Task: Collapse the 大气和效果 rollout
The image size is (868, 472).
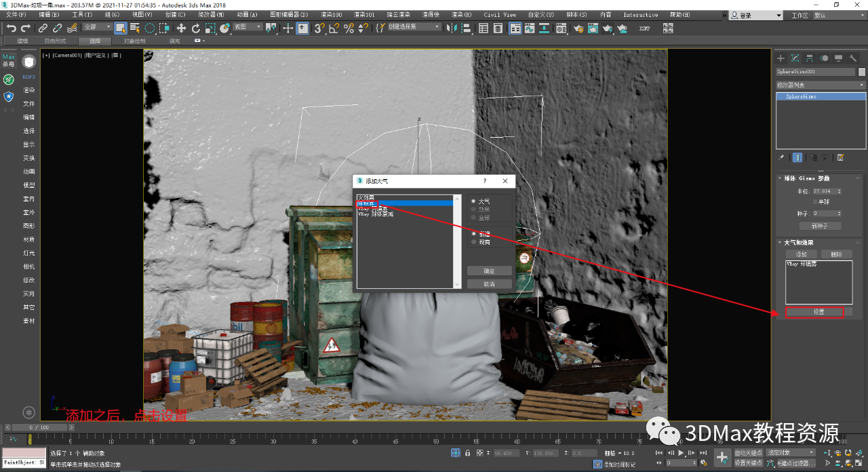Action: [x=799, y=242]
